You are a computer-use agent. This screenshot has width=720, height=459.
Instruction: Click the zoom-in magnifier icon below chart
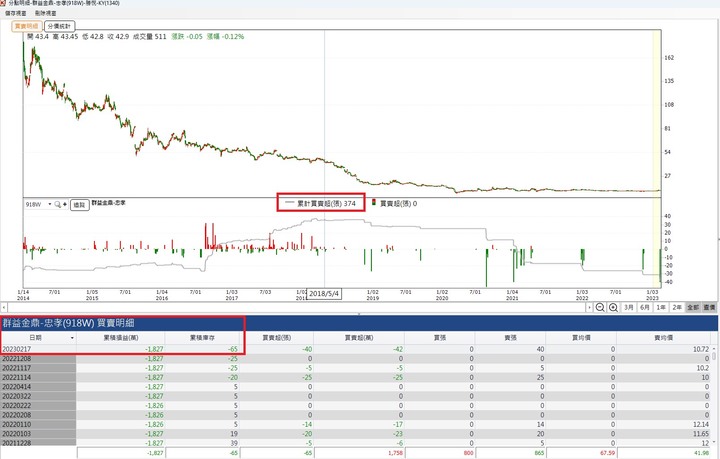coord(613,308)
